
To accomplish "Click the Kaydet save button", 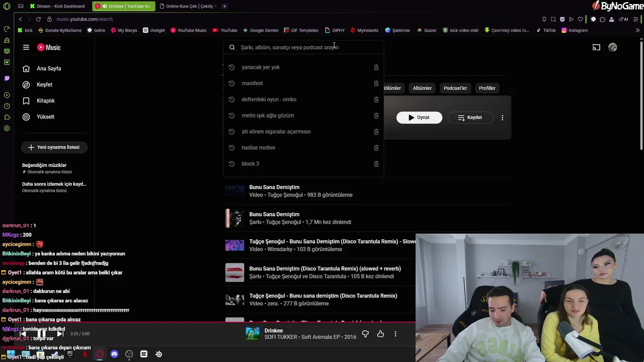I will [470, 118].
